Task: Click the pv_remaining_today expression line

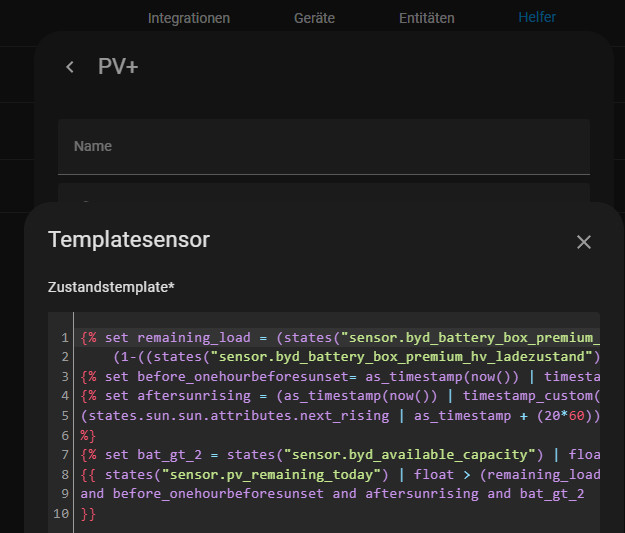Action: coord(340,474)
